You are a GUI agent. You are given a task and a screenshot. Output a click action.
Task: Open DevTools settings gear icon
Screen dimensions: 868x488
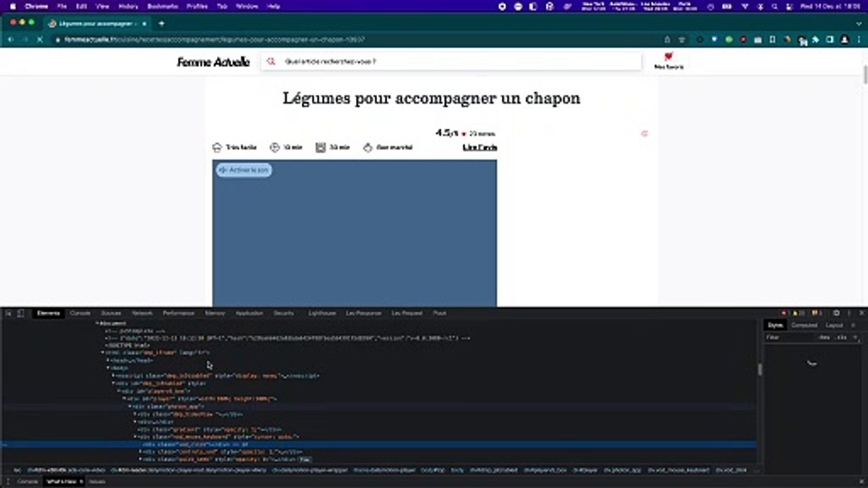836,313
